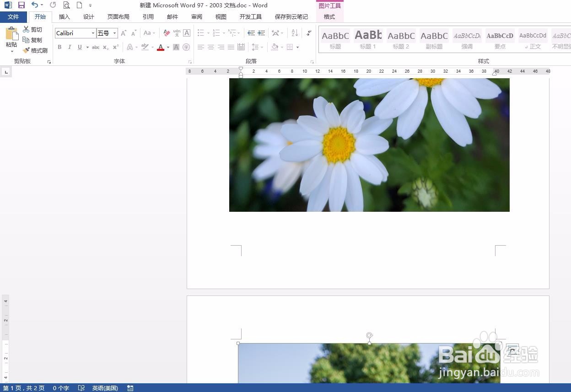Click the sort (排序) icon

coord(295,33)
